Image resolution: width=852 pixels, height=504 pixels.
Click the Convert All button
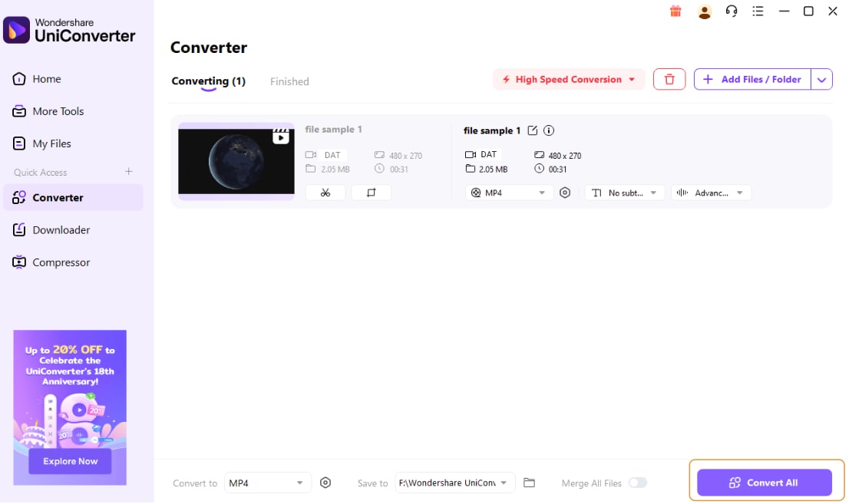coord(764,483)
